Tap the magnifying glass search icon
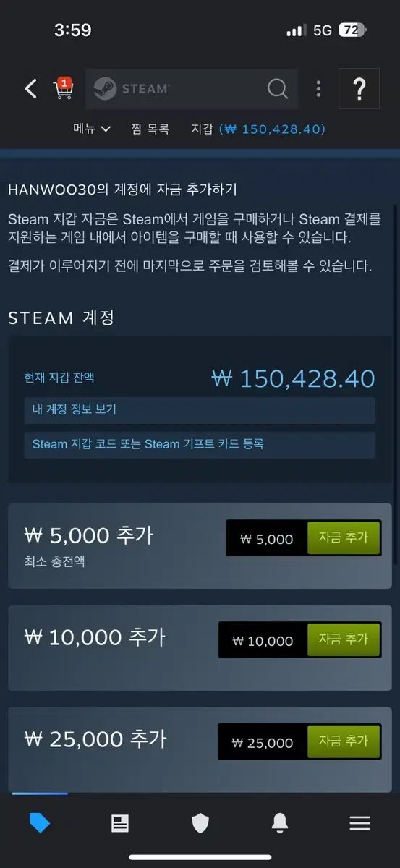 (278, 89)
